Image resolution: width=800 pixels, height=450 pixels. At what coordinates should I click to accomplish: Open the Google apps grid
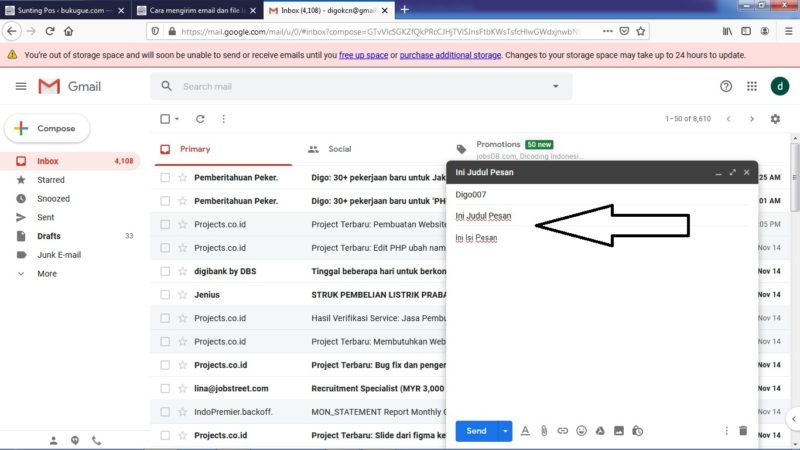coord(752,86)
